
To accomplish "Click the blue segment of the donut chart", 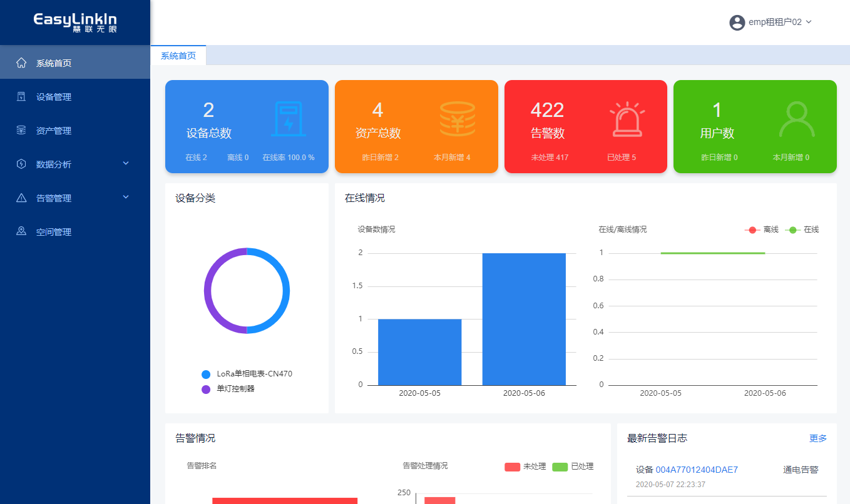I will click(285, 291).
